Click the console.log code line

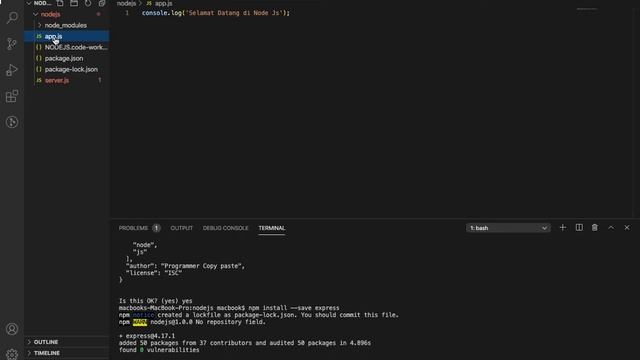(216, 13)
